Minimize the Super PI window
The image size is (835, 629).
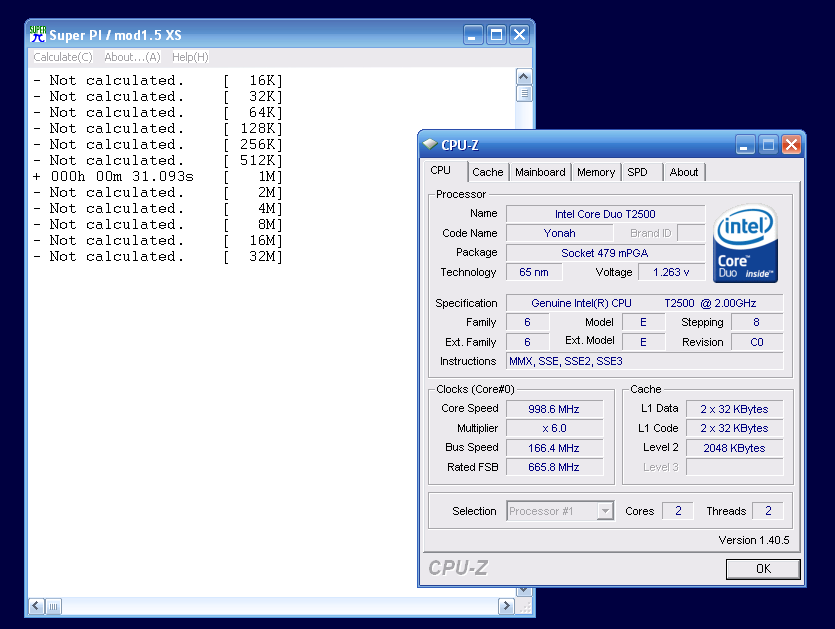click(472, 35)
